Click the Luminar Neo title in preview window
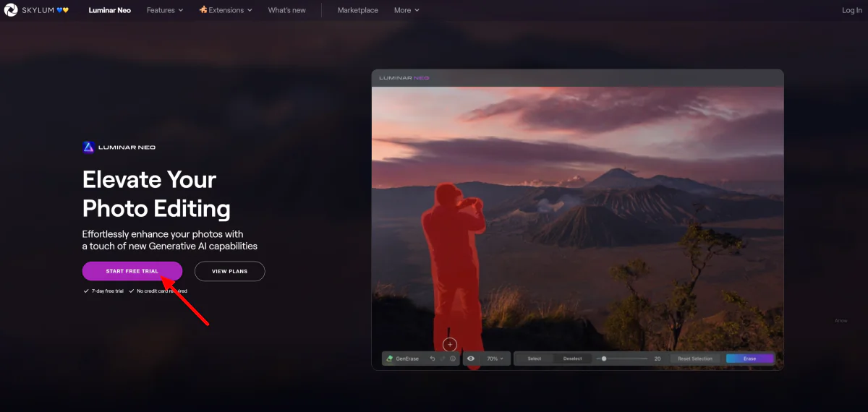This screenshot has width=868, height=412. tap(404, 78)
